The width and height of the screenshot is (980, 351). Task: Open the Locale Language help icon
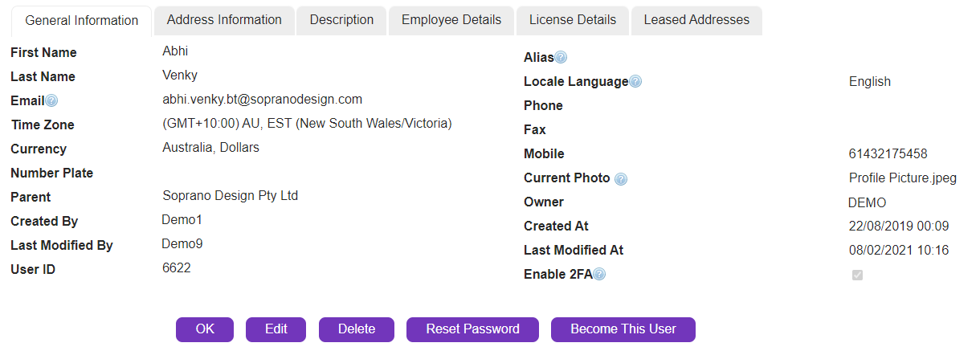pyautogui.click(x=635, y=82)
